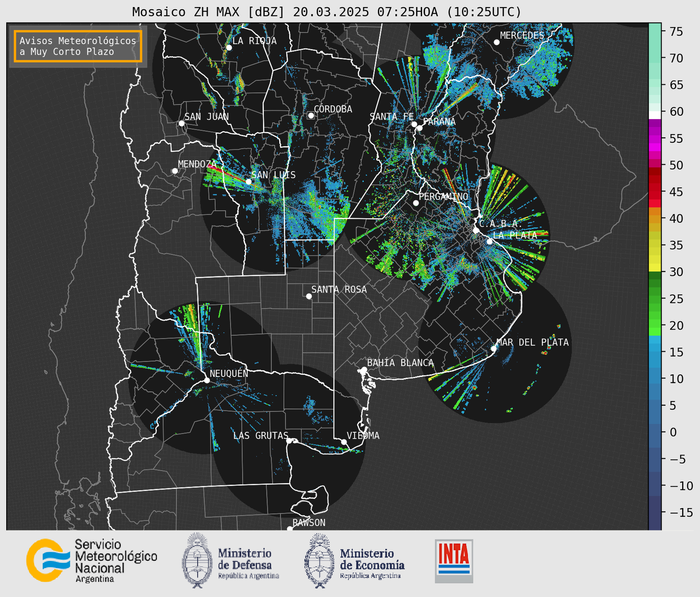Click the NEUQUÉN city label
Image resolution: width=700 pixels, height=597 pixels.
[229, 373]
